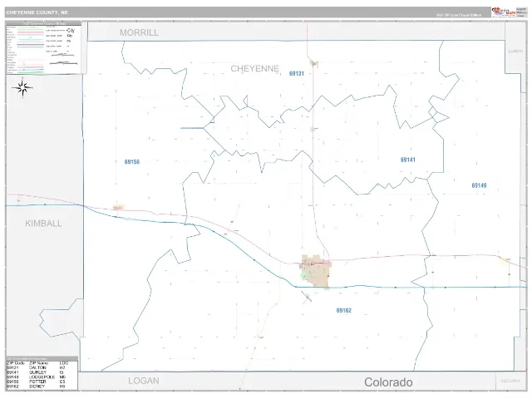Click the shaded Sidney city area
Screen dimensions: 532x399
[315, 271]
